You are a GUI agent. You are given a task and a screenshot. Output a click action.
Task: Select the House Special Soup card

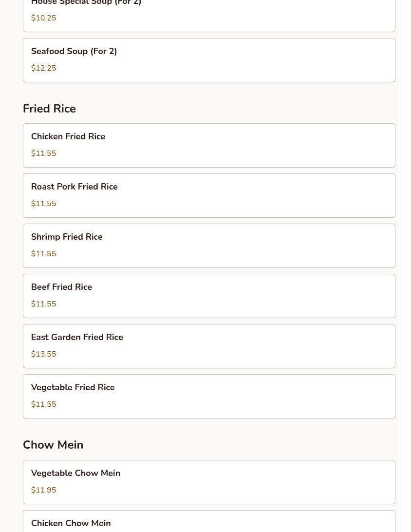pos(209,14)
